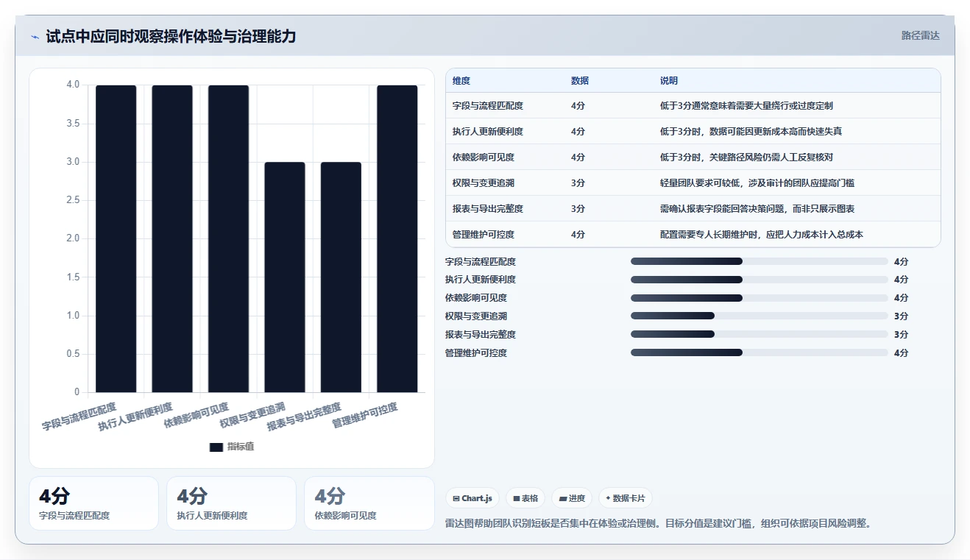Click the 报表与导出完整度 bar in the chart

[x=341, y=277]
